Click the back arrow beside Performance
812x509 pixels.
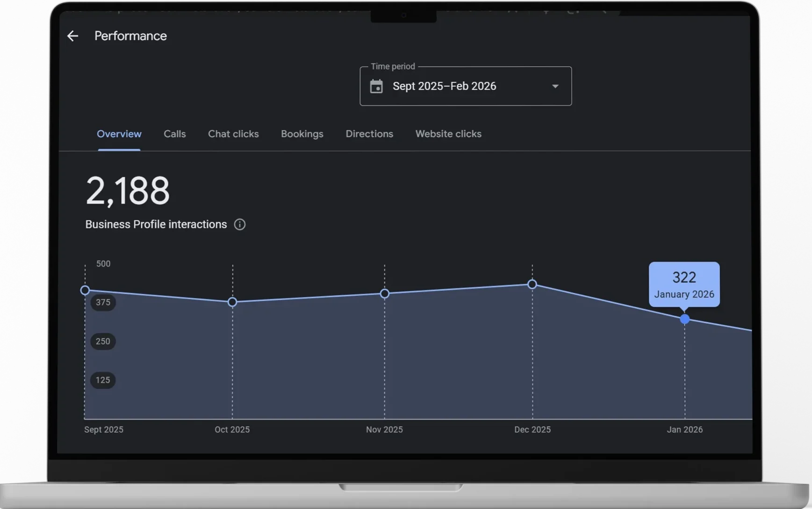[x=72, y=36]
